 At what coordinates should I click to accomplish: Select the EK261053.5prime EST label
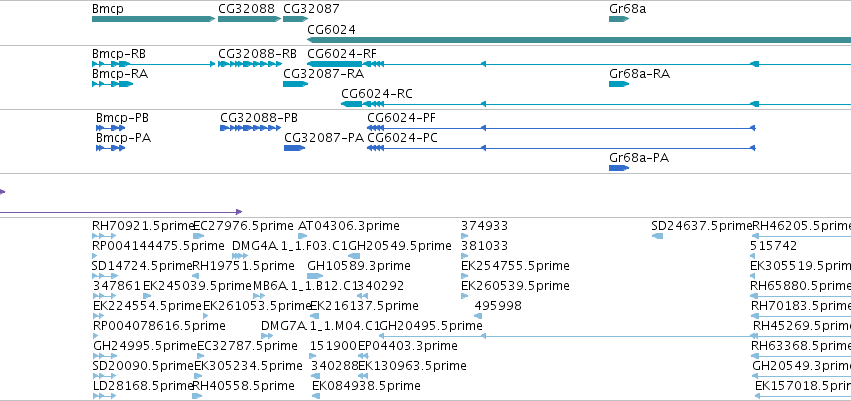[x=257, y=306]
